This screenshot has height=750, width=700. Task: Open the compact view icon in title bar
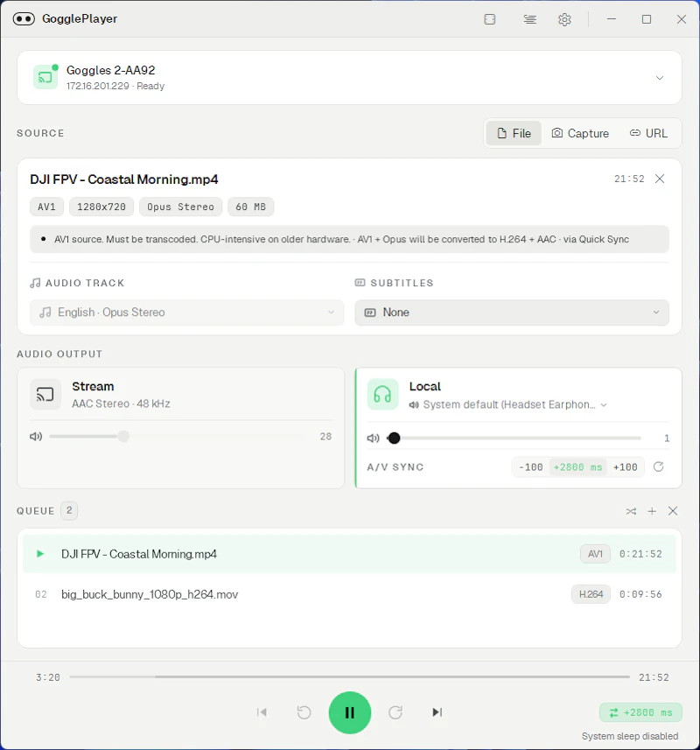(490, 19)
